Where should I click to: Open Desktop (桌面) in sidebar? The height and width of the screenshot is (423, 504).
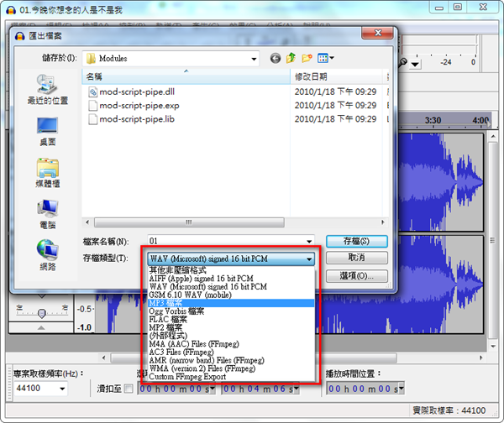coord(48,132)
